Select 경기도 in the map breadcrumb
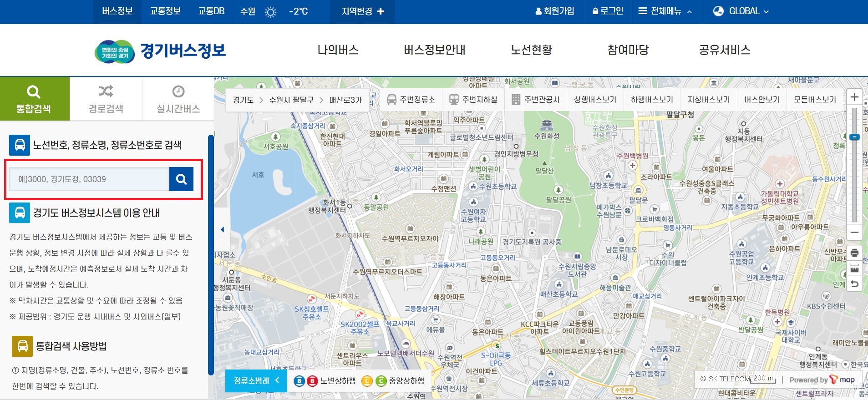This screenshot has height=400, width=868. pyautogui.click(x=243, y=100)
